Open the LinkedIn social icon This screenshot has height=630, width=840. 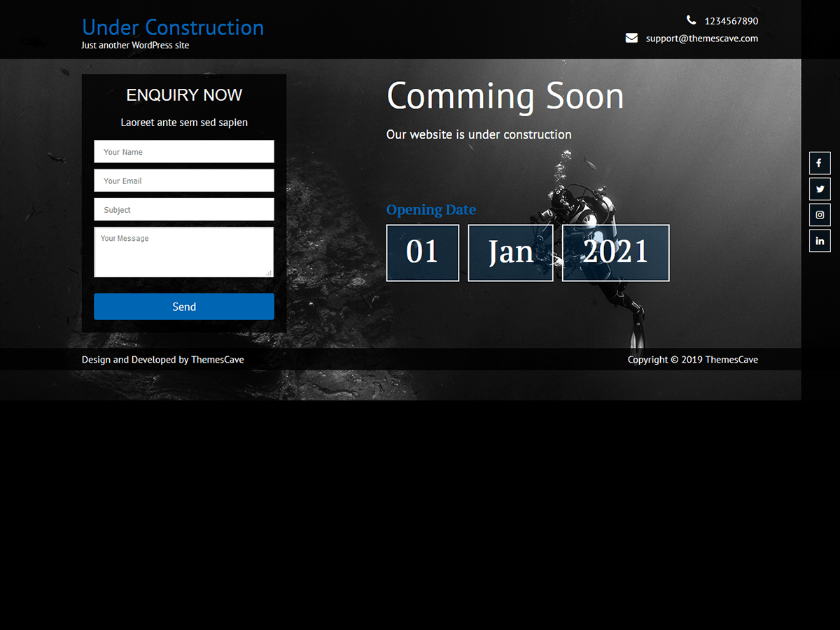coord(819,240)
